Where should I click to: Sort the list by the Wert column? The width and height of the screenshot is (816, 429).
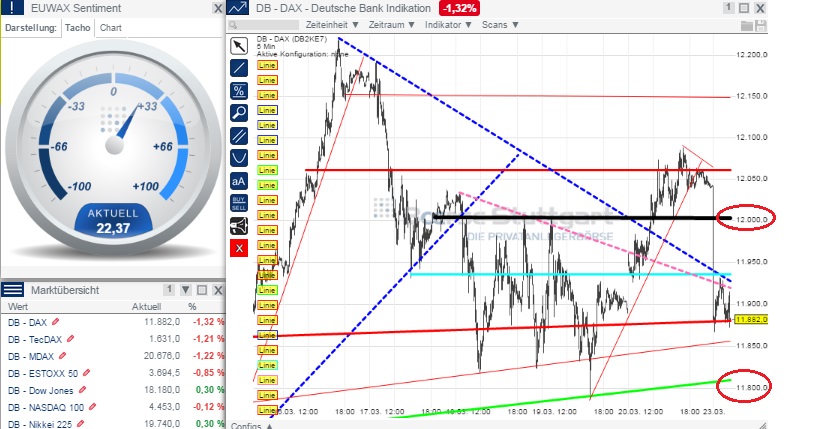pyautogui.click(x=18, y=307)
